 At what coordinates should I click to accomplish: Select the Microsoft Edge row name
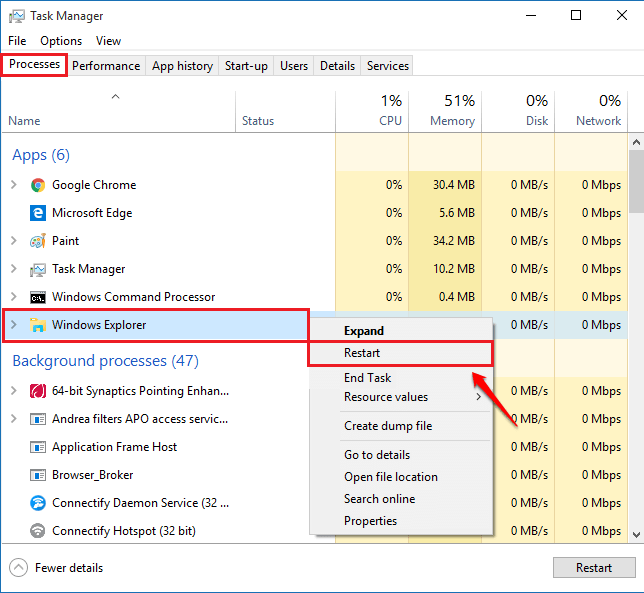[x=92, y=213]
